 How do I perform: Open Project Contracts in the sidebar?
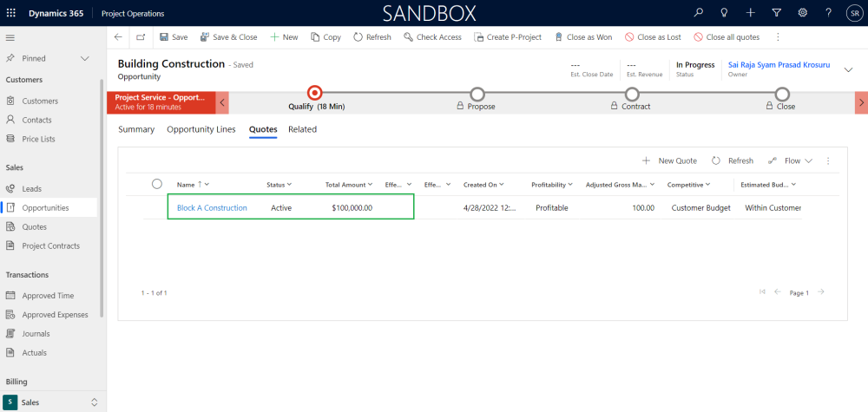point(50,245)
